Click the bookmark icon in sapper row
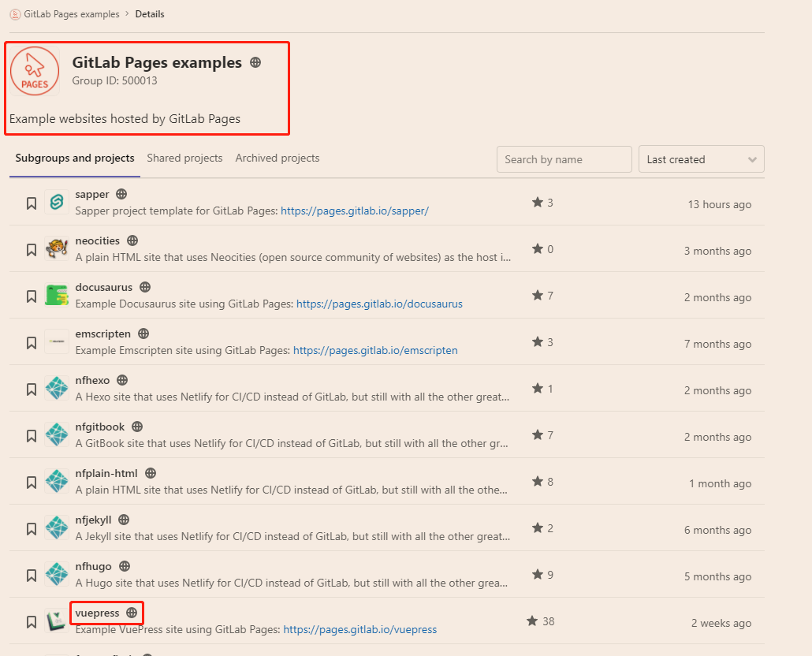The height and width of the screenshot is (656, 812). [x=32, y=203]
